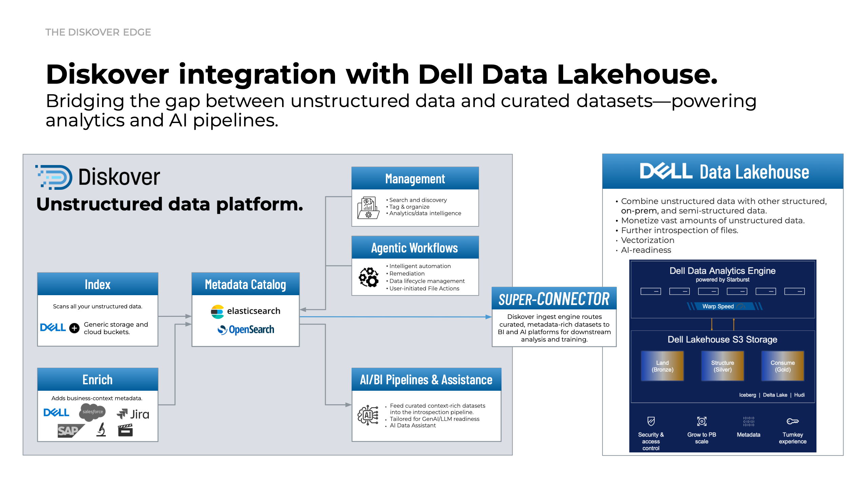Click the Management analytics folder icon
This screenshot has height=488, width=868.
tap(368, 207)
